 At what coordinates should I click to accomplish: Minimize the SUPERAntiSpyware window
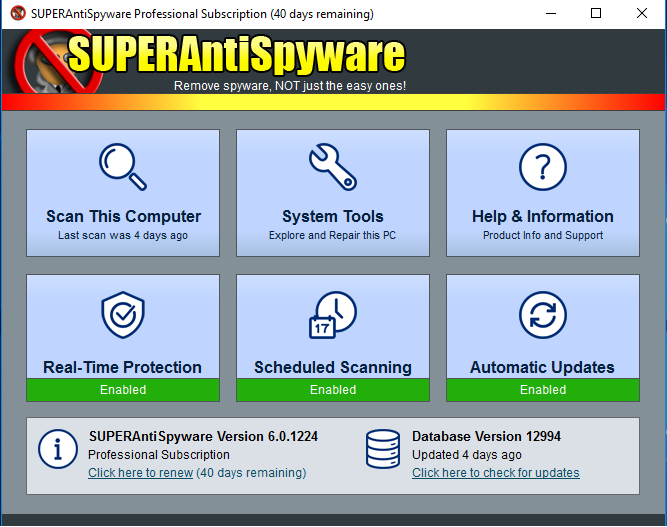(x=551, y=14)
